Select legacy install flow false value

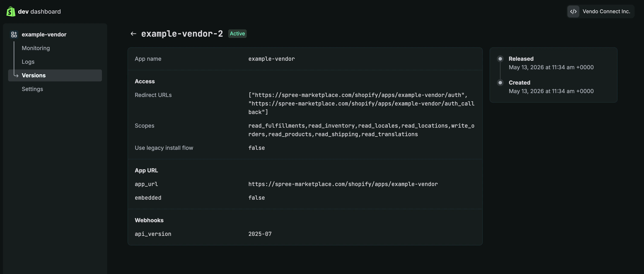point(257,148)
